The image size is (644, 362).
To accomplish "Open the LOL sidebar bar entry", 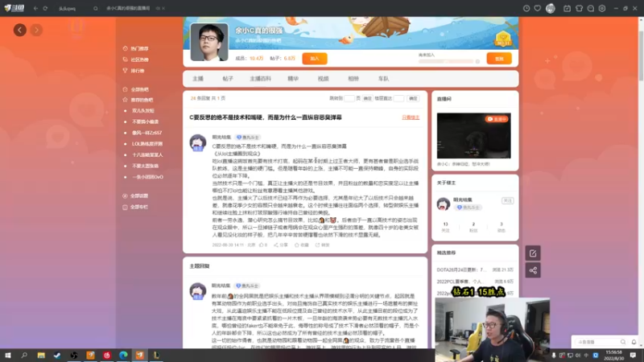I will 147,144.
